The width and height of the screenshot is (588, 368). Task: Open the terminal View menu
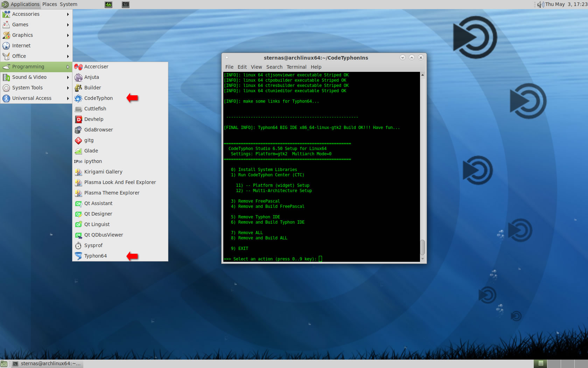[x=256, y=67]
